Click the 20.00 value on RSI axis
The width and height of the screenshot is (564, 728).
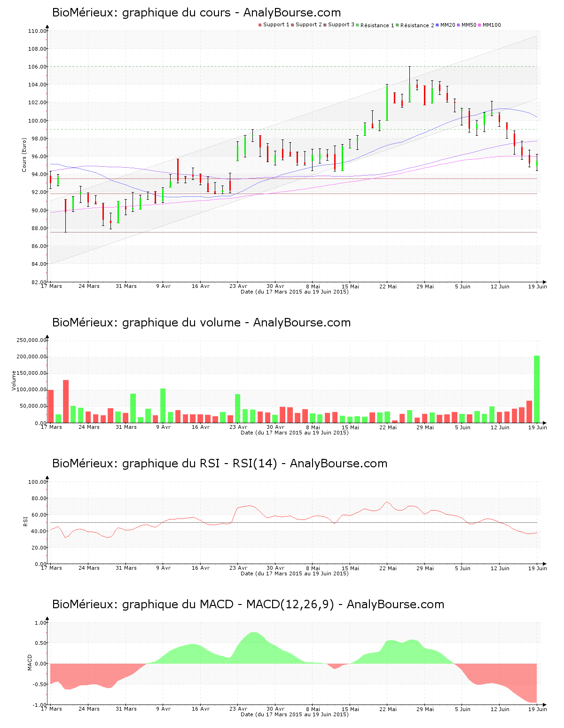coord(39,548)
